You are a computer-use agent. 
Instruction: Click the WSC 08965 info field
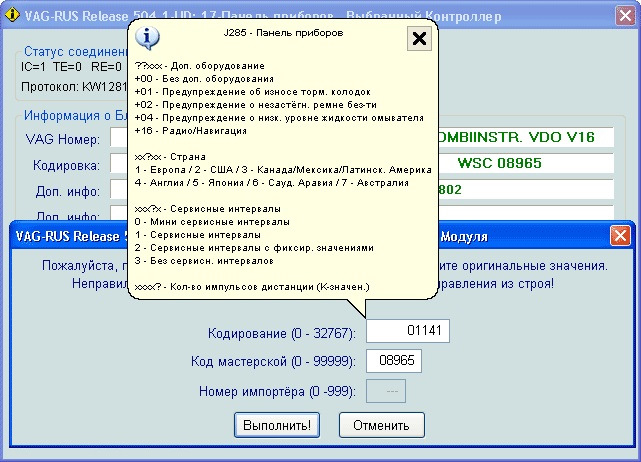click(x=521, y=162)
